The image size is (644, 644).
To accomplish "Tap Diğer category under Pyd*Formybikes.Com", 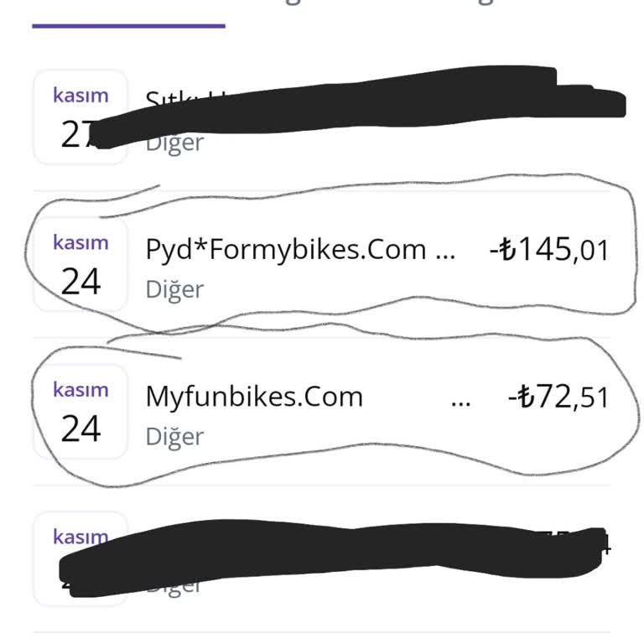I will pos(174,289).
